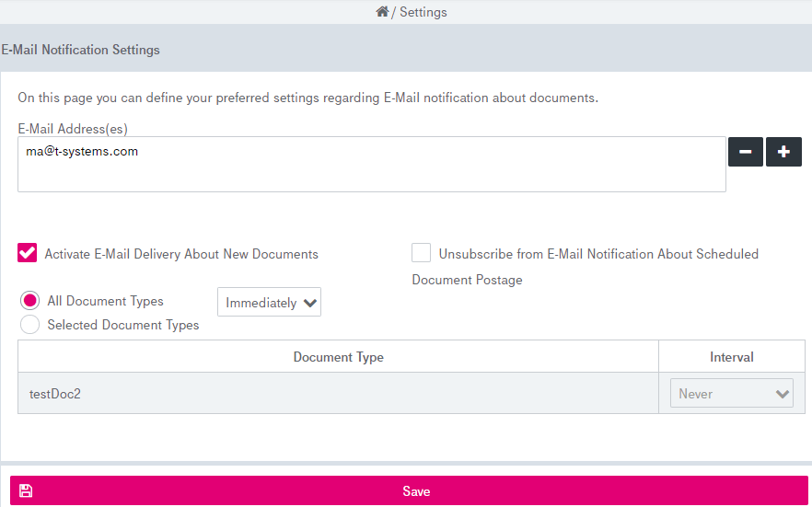The width and height of the screenshot is (812, 507).
Task: Click the E-Mail Address(es) field label
Action: click(x=73, y=128)
